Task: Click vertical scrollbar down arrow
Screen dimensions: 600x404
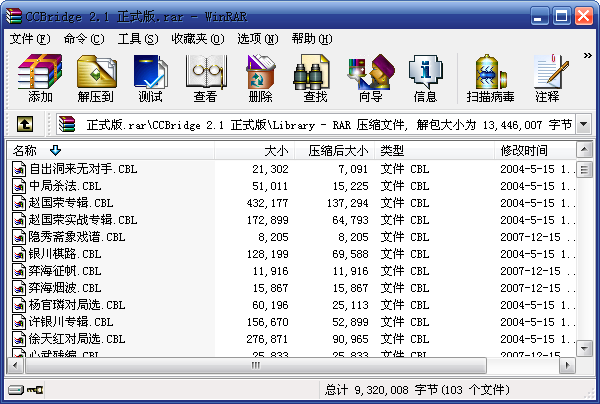Action: (584, 349)
